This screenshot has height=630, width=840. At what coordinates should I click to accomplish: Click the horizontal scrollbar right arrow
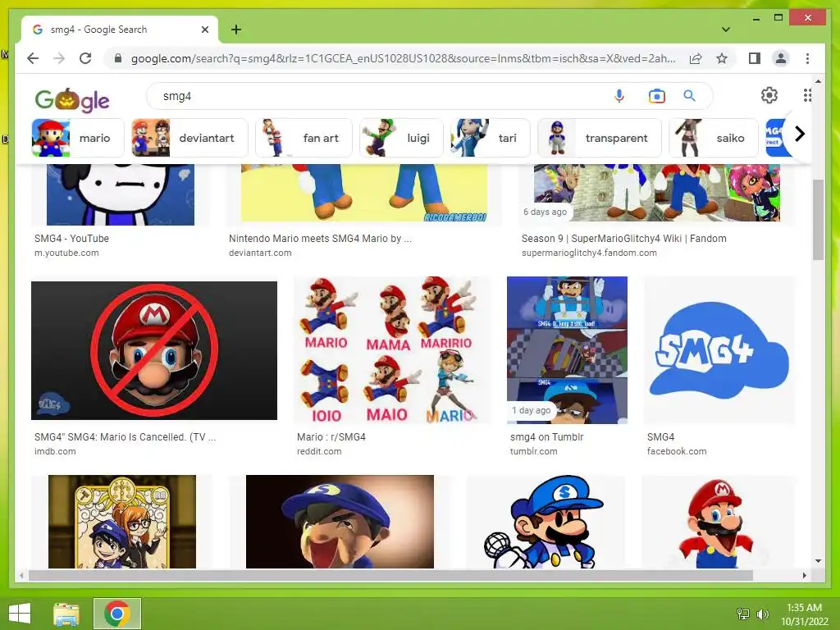pos(804,575)
